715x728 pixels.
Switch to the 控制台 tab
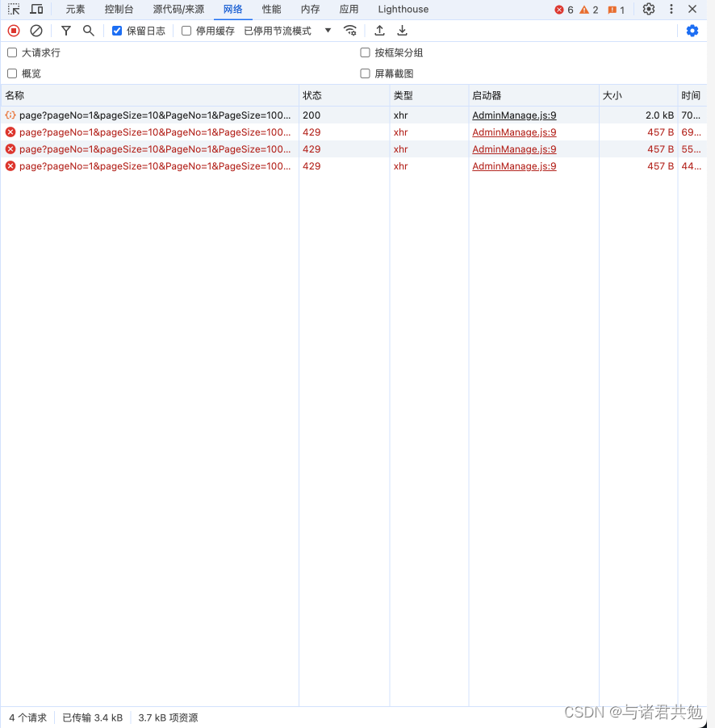(119, 9)
